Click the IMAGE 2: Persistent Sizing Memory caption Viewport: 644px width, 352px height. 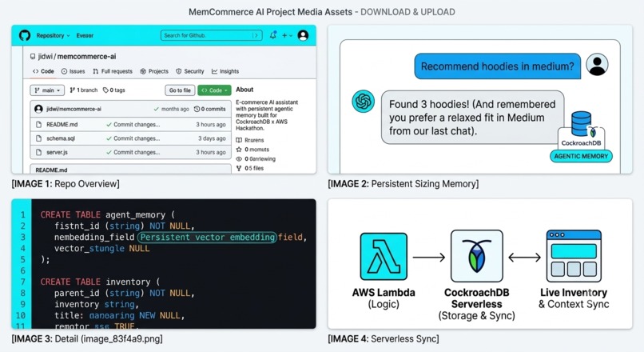coord(403,184)
